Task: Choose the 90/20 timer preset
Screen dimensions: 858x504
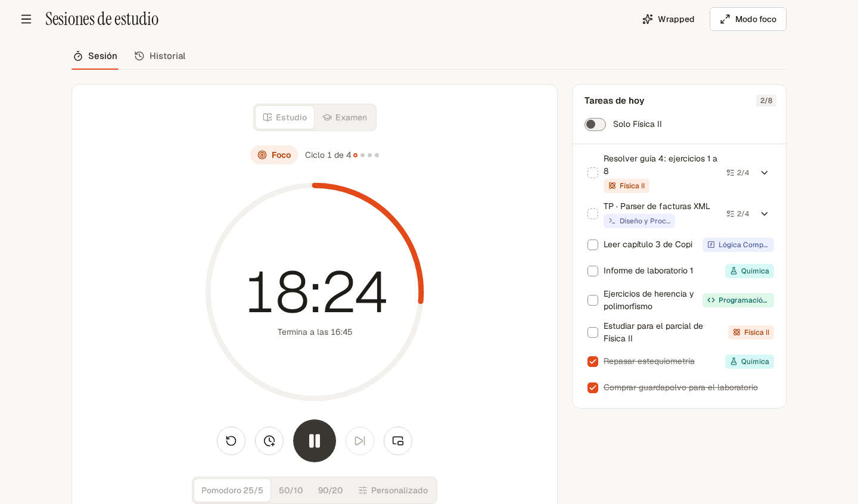Action: tap(330, 490)
